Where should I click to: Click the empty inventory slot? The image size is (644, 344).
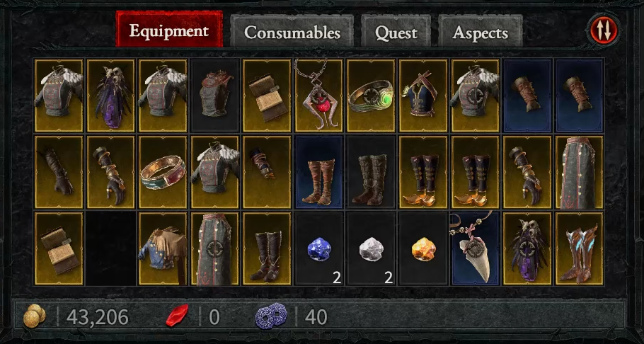pyautogui.click(x=111, y=248)
